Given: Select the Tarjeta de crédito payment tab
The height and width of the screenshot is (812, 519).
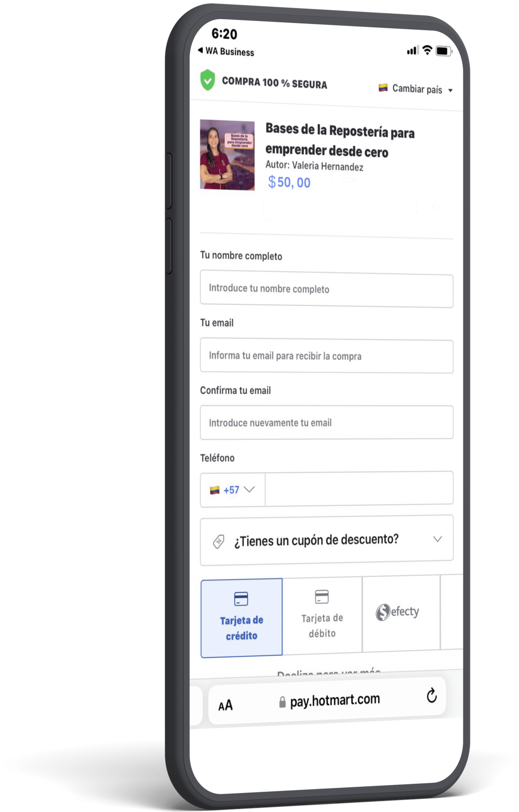Looking at the screenshot, I should (x=241, y=618).
